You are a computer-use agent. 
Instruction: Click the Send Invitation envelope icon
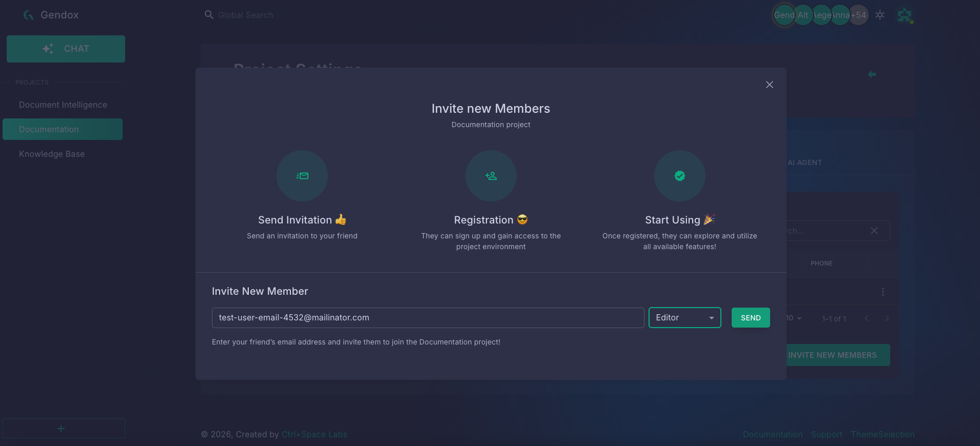(x=302, y=176)
